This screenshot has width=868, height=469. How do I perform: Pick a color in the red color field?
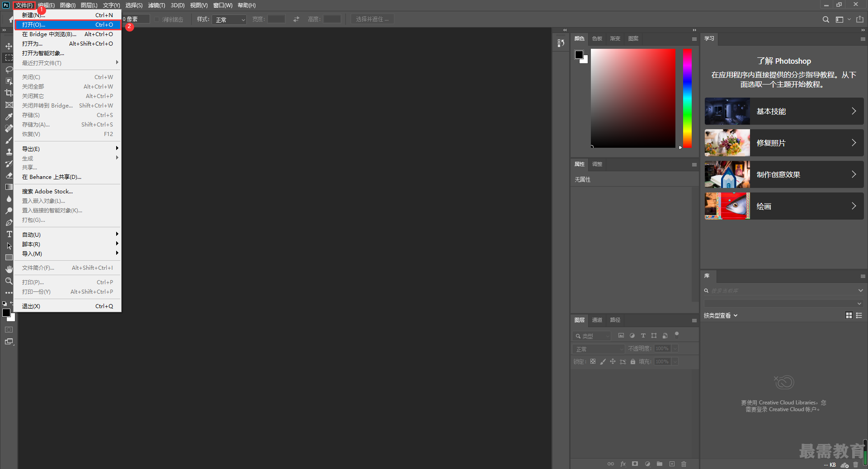(x=633, y=98)
